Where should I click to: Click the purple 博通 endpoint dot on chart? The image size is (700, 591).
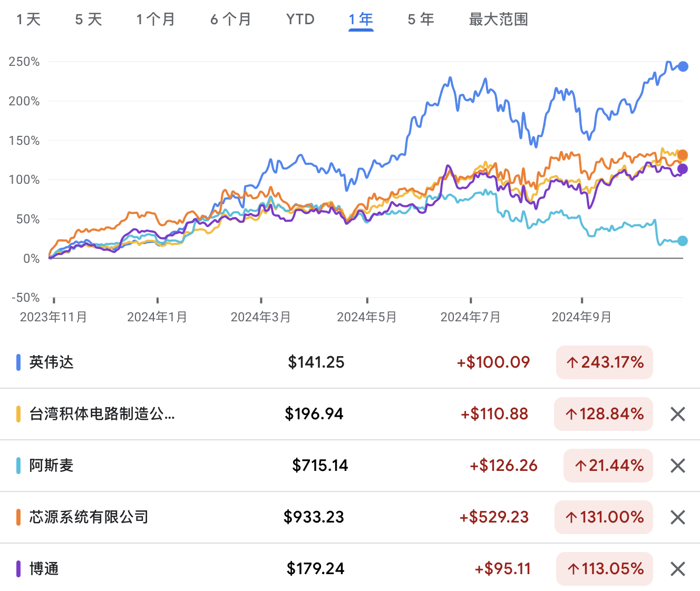point(683,169)
